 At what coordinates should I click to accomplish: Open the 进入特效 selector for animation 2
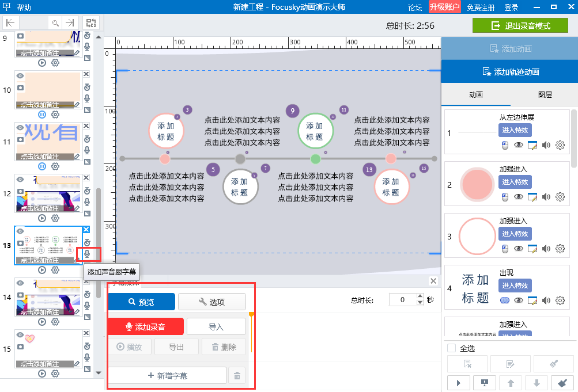tap(515, 182)
